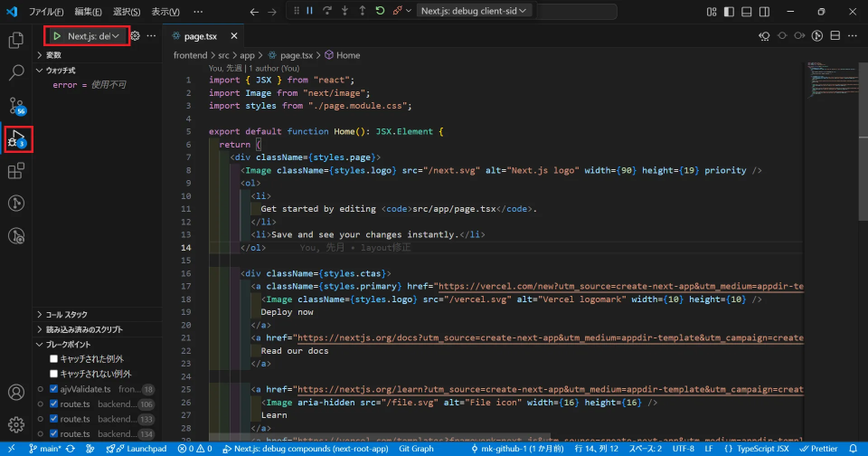Disable the ajvValidate.ts breakpoint checkbox
This screenshot has height=456, width=868.
[53, 389]
